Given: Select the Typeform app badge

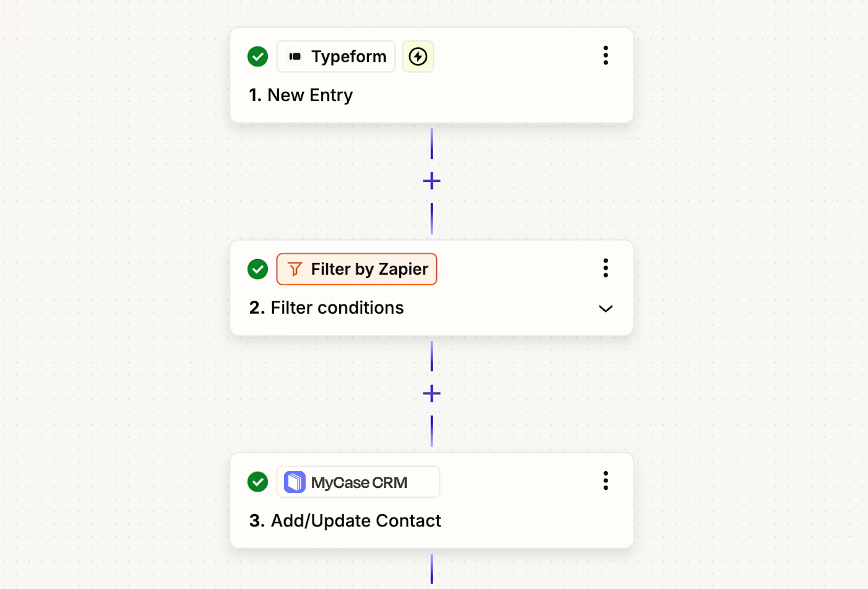Looking at the screenshot, I should [336, 56].
